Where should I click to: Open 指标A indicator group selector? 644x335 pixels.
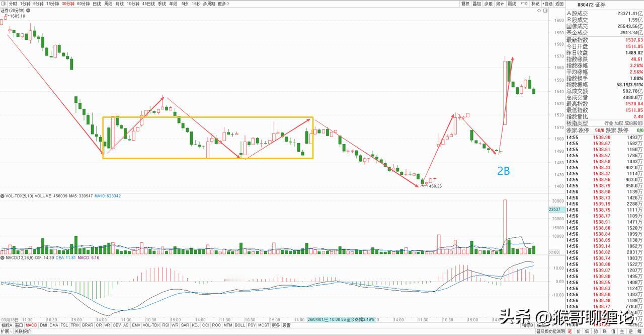[7, 325]
